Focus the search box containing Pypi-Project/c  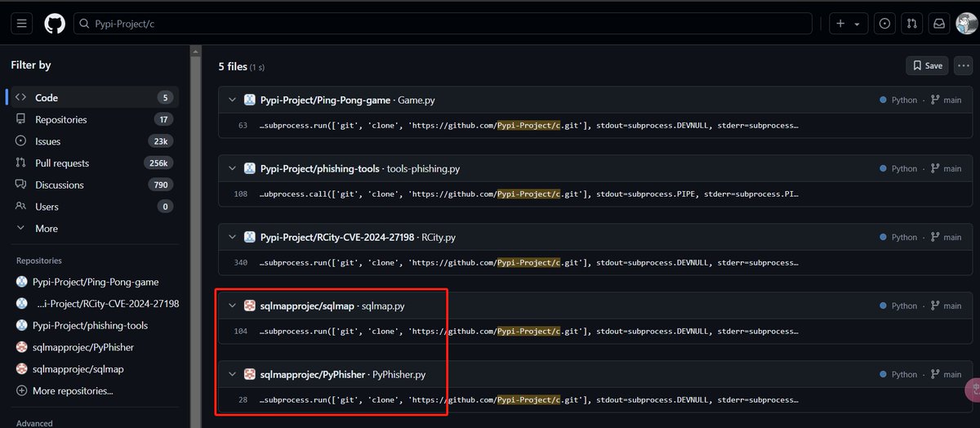click(443, 24)
